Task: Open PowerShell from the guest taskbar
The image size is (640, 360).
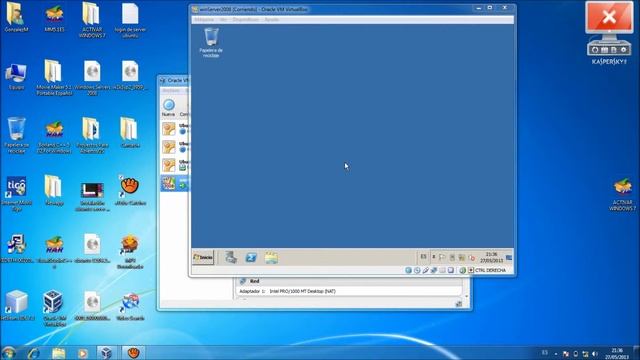Action: pyautogui.click(x=251, y=258)
